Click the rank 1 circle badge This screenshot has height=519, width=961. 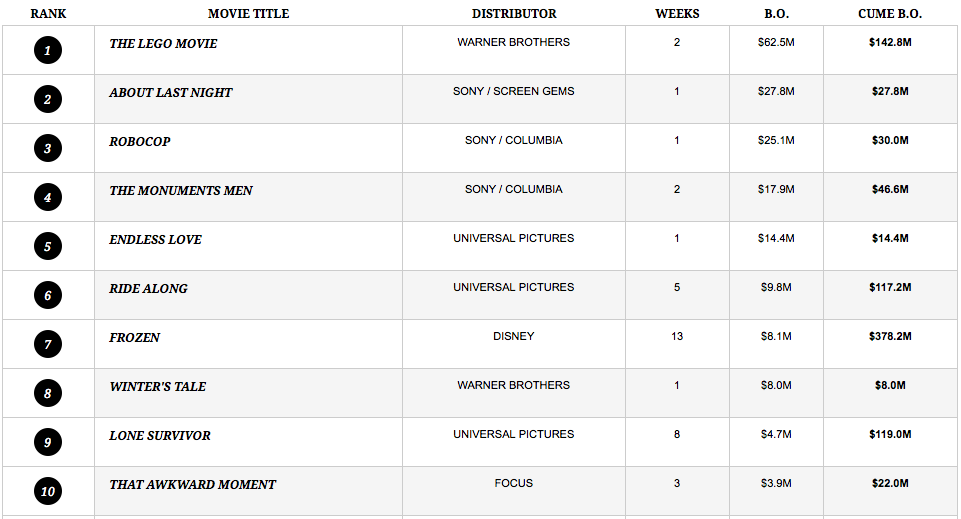48,50
